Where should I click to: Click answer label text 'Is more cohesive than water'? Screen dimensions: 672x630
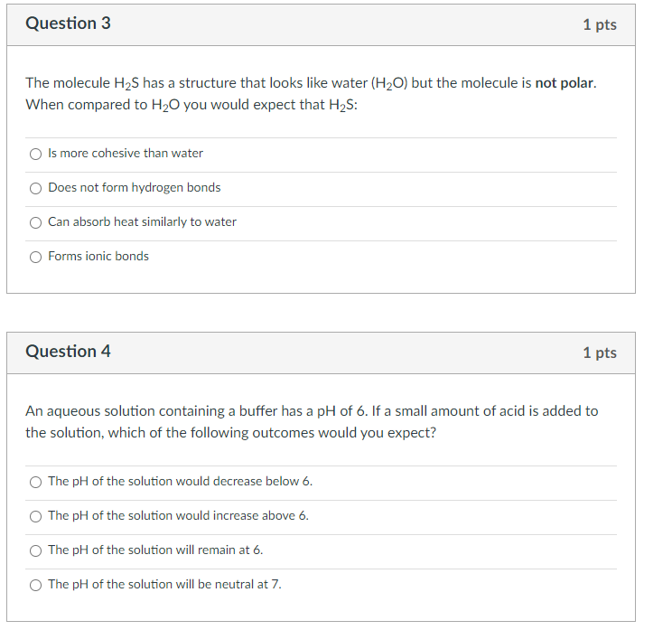[126, 153]
